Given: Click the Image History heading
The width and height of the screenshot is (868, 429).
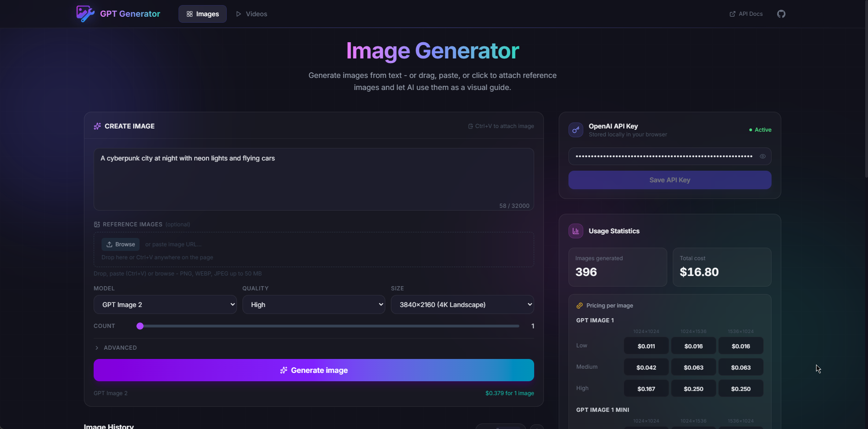Looking at the screenshot, I should point(109,426).
